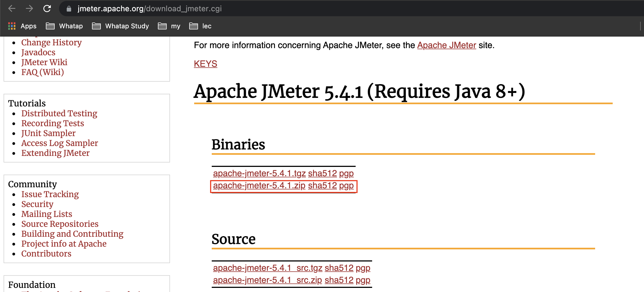Screen dimensions: 644x292
Task: Open the Whatap Study bookmarks folder
Action: tap(120, 26)
